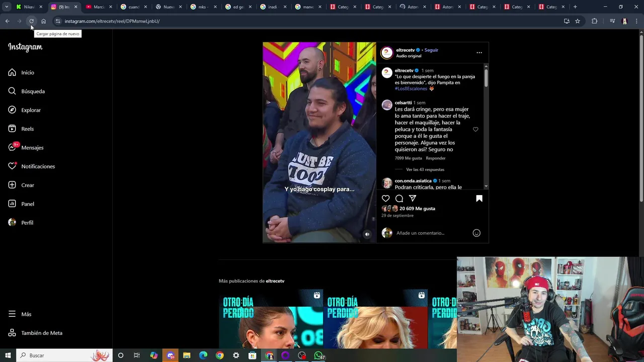Open con.onda.asiatica username in comments
The height and width of the screenshot is (362, 644).
tap(413, 181)
